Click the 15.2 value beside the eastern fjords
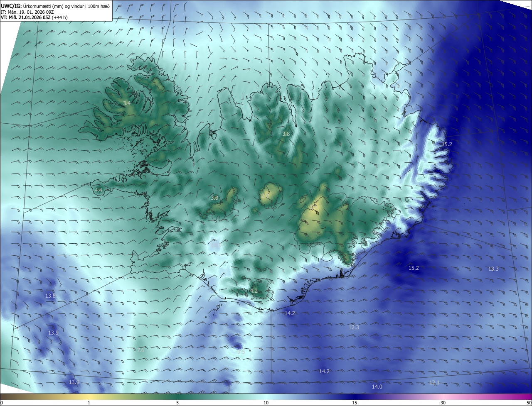532x406 pixels. tap(447, 144)
